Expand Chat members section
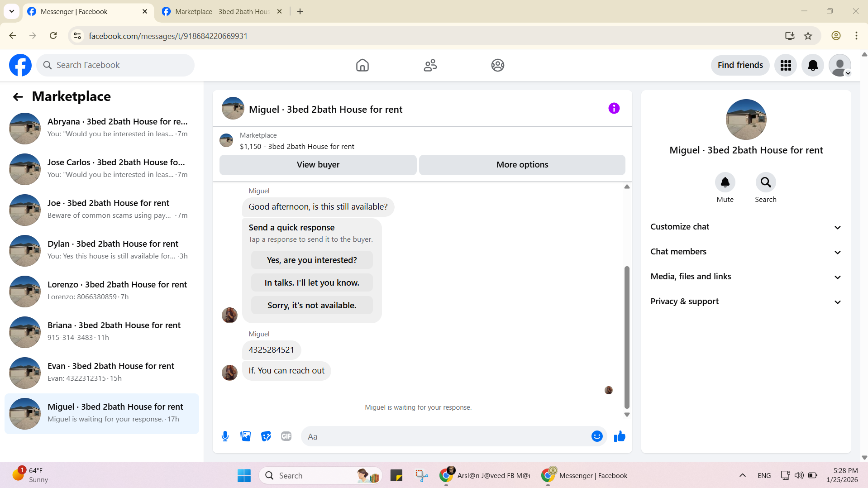 (746, 252)
